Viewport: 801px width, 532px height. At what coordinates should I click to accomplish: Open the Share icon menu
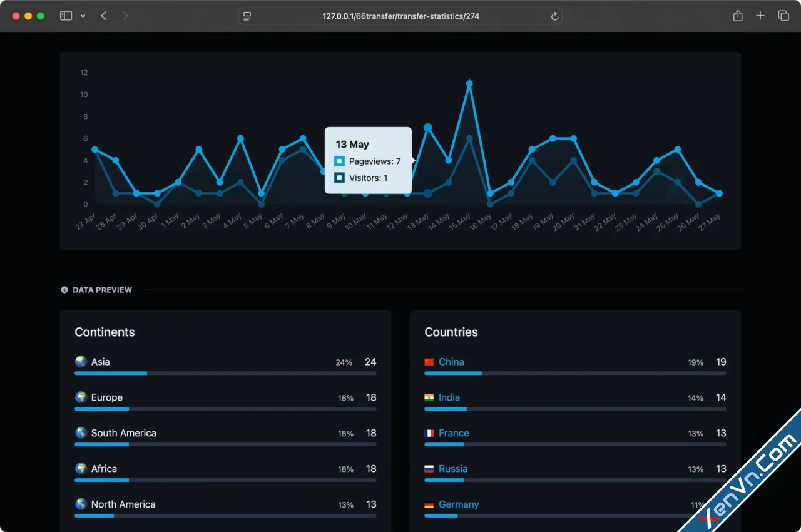(x=738, y=16)
